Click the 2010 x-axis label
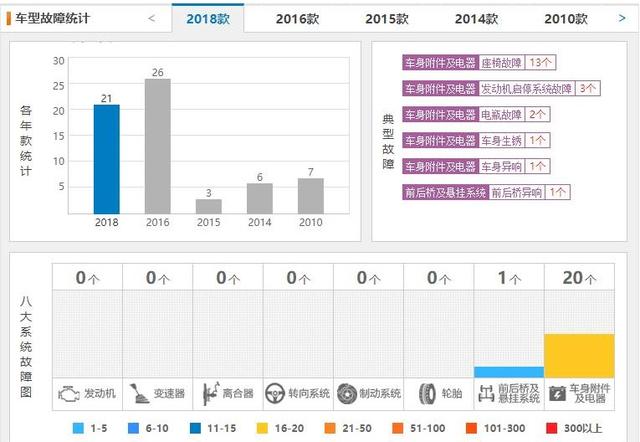The height and width of the screenshot is (442, 640). 311,222
